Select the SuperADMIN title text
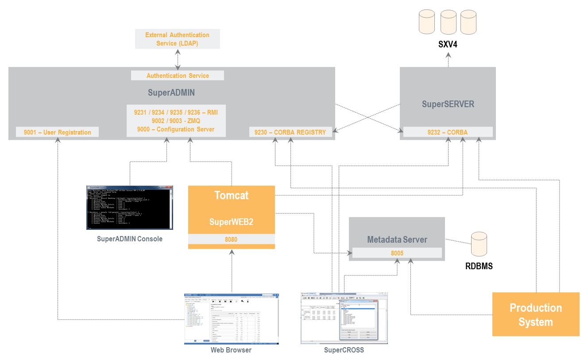The height and width of the screenshot is (364, 588). (x=171, y=93)
